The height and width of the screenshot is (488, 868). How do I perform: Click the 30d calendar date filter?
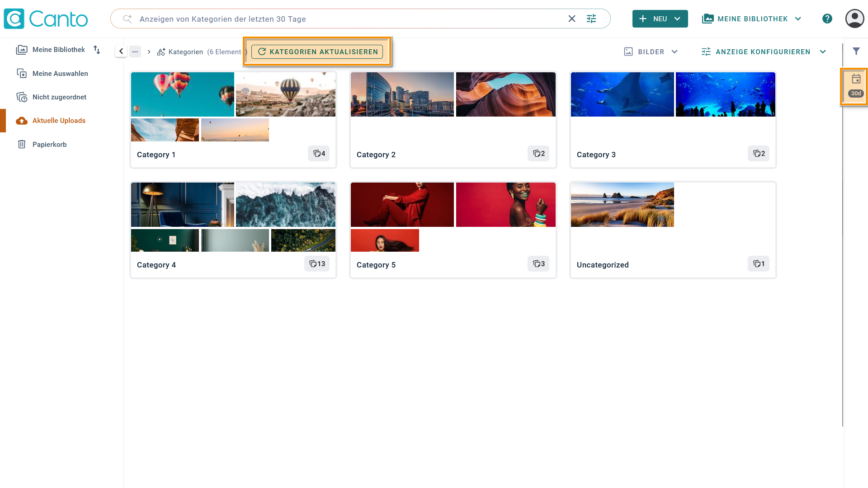(856, 86)
